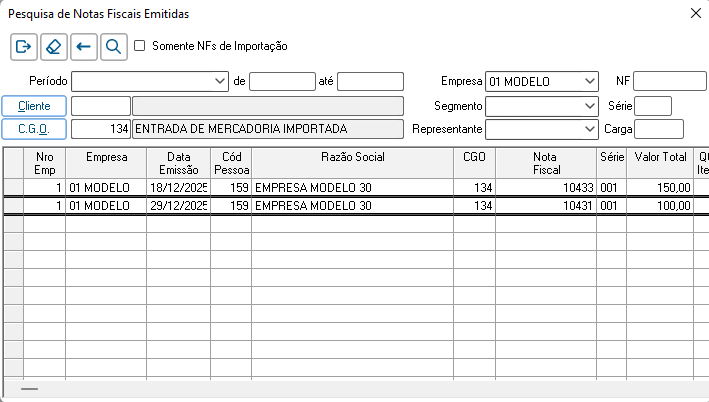709x402 pixels.
Task: Expand the Empresa 01 MODELO combo box
Action: click(x=588, y=82)
